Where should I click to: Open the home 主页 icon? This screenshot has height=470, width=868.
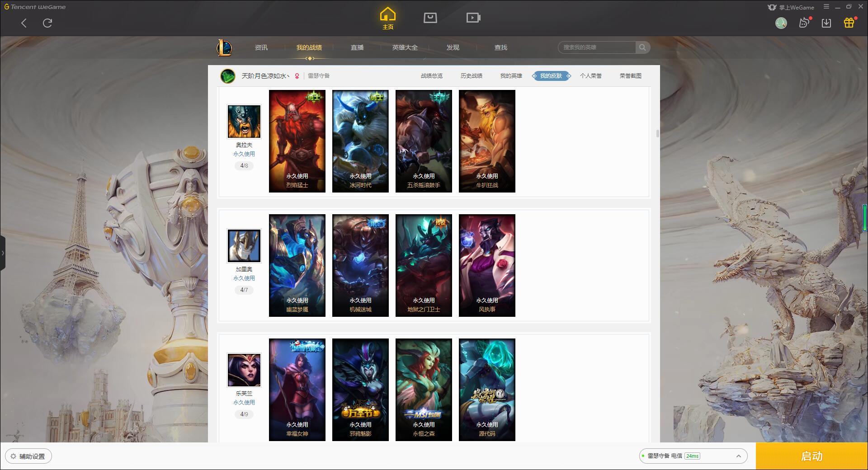click(x=388, y=18)
